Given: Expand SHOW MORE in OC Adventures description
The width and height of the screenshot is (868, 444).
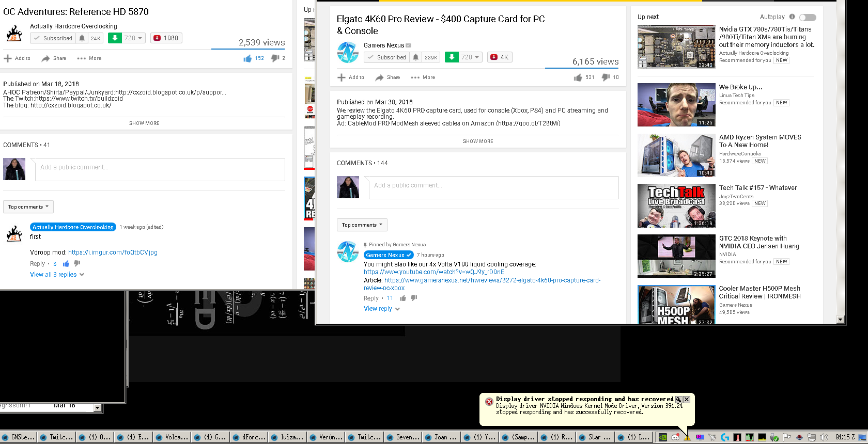Looking at the screenshot, I should tap(144, 123).
